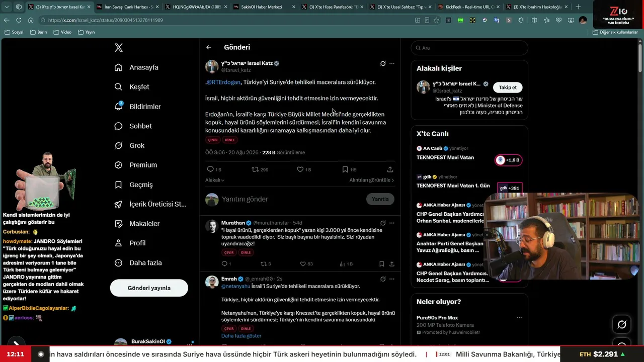
Task: Share Murathan's reply
Action: 392,264
